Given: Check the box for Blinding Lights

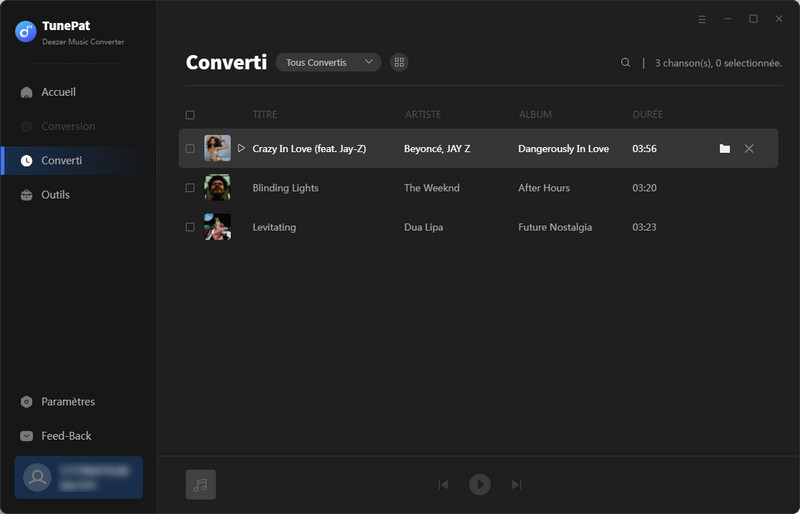Looking at the screenshot, I should point(190,188).
